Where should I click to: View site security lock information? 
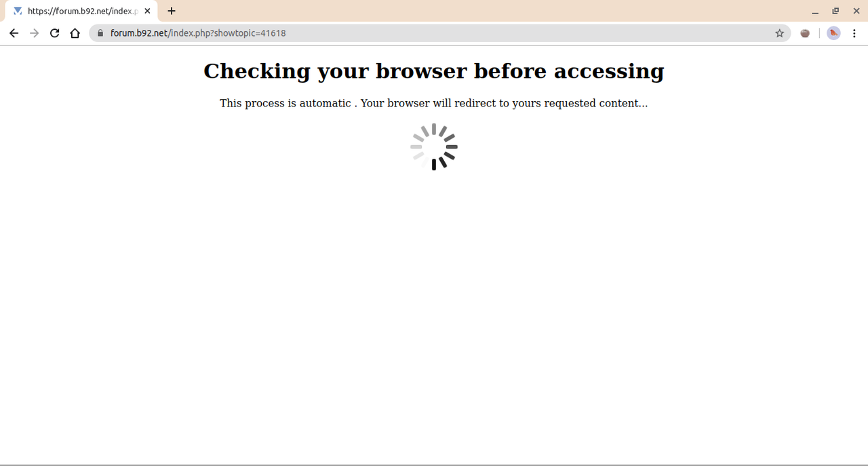100,33
